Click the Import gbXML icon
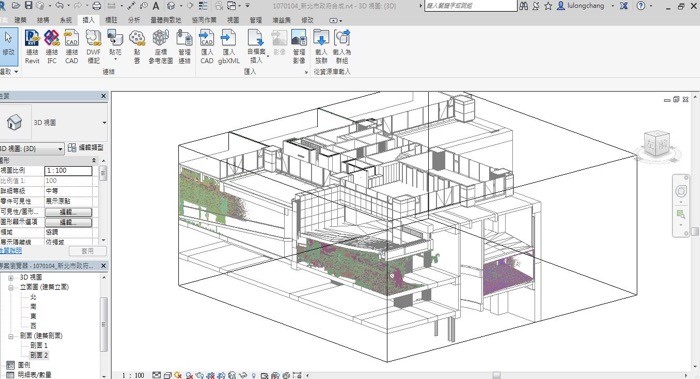 click(229, 38)
